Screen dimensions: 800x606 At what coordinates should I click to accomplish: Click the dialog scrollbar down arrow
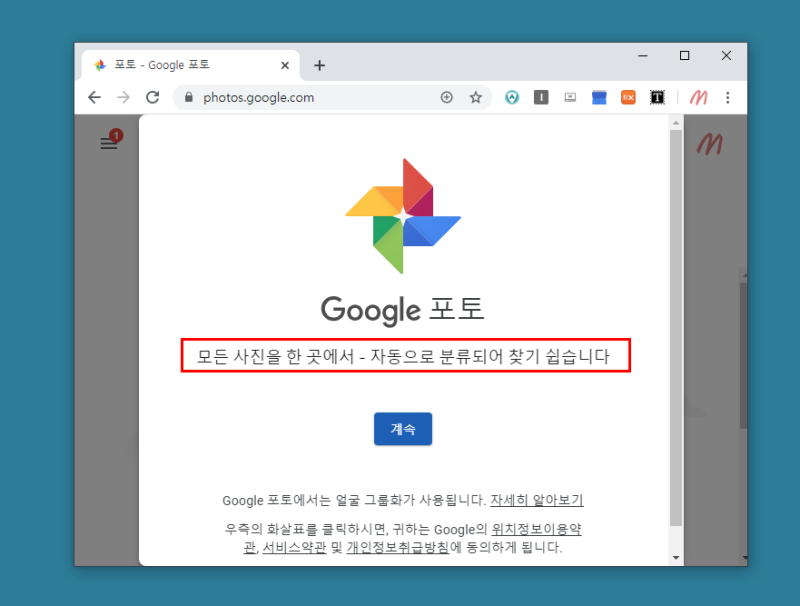pos(676,558)
